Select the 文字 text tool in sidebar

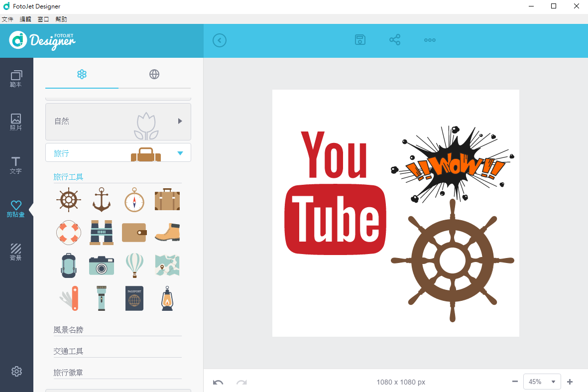tap(16, 165)
